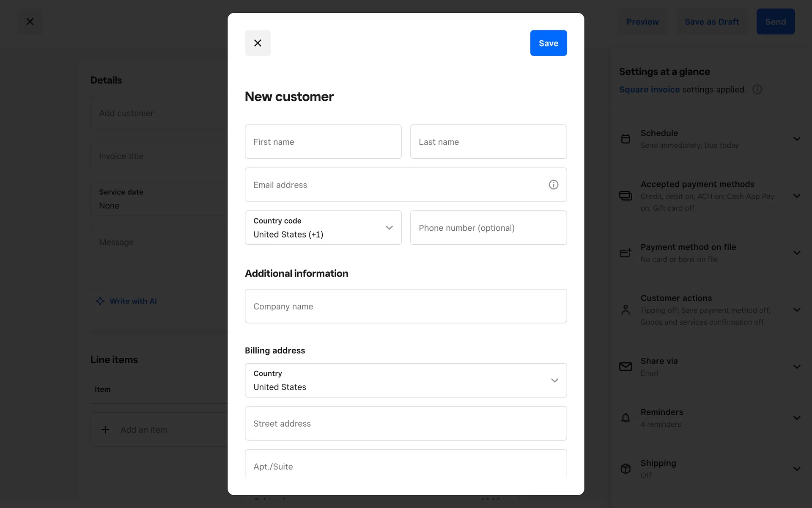The height and width of the screenshot is (508, 812).
Task: Click the Reminders bell icon
Action: pyautogui.click(x=625, y=418)
